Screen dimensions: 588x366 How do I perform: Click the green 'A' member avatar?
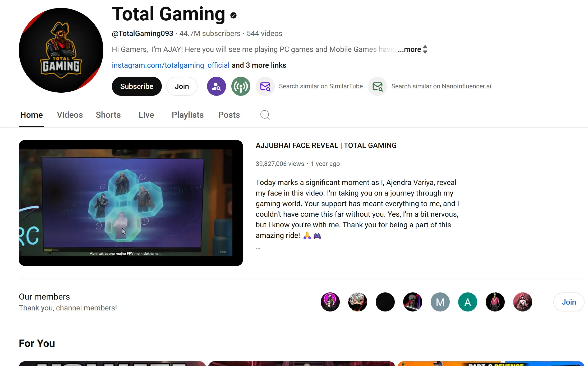(468, 302)
